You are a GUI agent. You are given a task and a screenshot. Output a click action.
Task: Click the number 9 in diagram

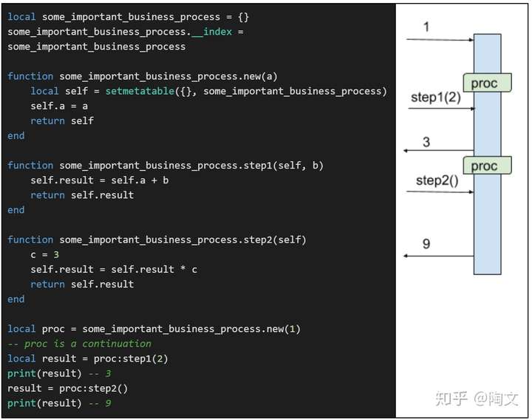click(x=426, y=244)
